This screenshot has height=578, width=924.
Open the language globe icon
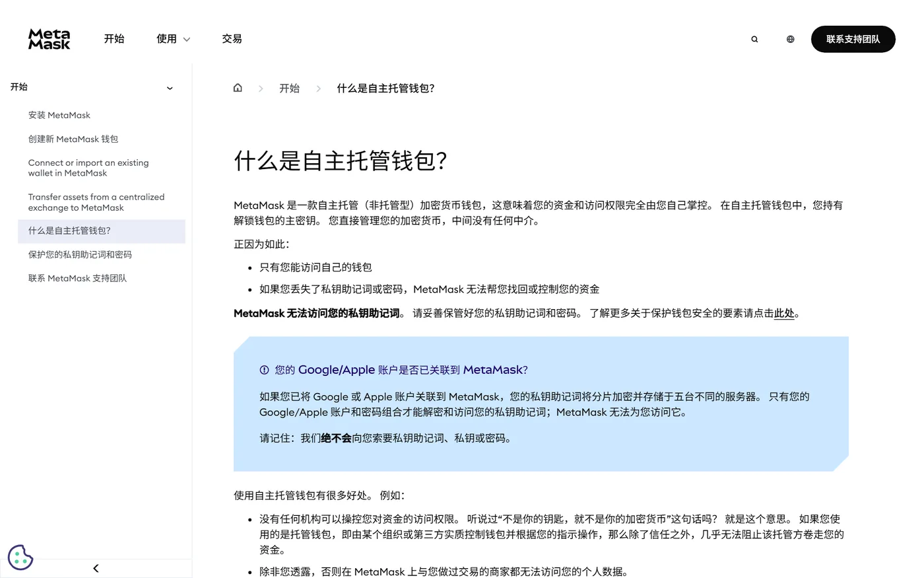790,39
